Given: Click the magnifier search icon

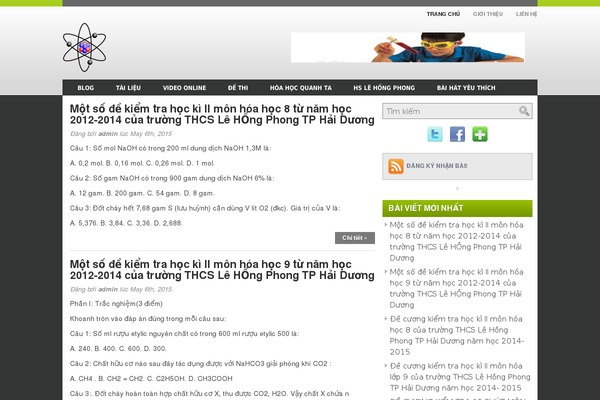Looking at the screenshot, I should [x=524, y=111].
